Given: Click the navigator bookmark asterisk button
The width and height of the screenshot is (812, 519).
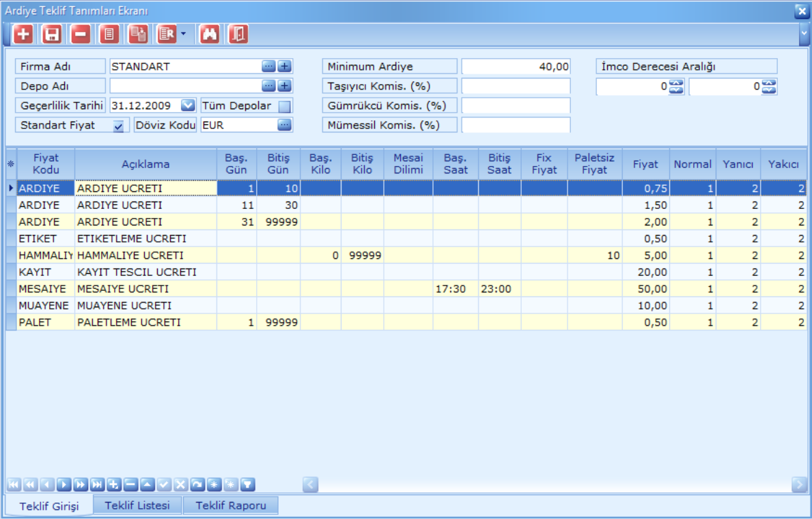Looking at the screenshot, I should point(214,485).
